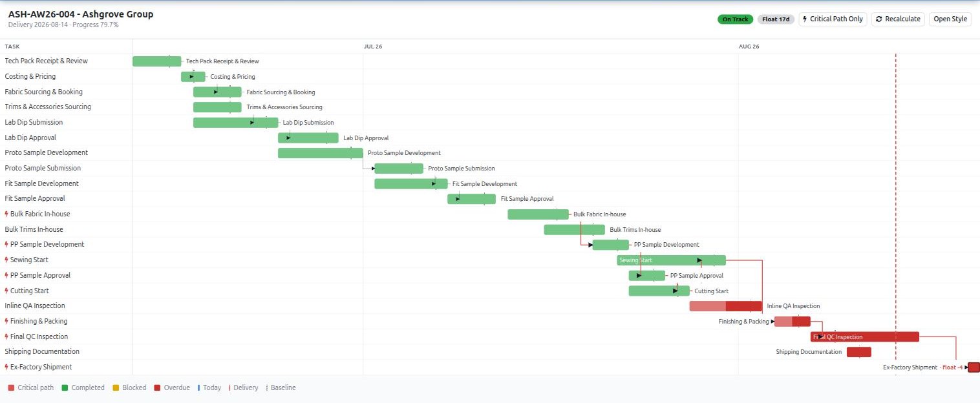Click the Blocked legend yellow swatch
Screen dimensions: 980x403
coord(116,388)
